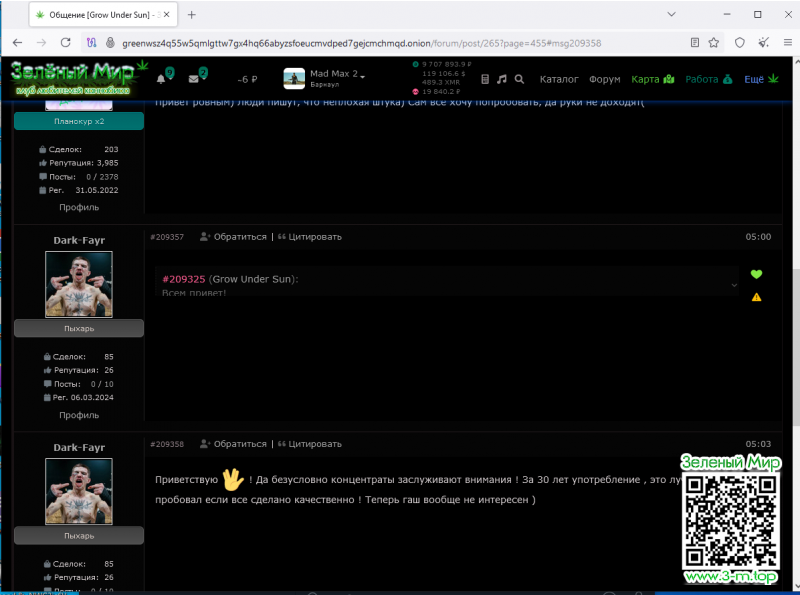
Task: Open Профиль link under Dark-Fayr stats
Action: tap(78, 415)
